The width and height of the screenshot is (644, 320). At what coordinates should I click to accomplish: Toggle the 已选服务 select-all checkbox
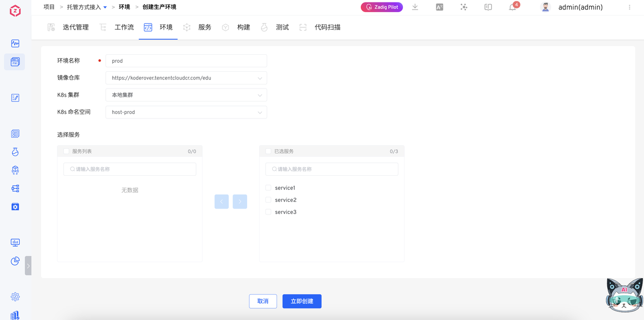click(268, 151)
